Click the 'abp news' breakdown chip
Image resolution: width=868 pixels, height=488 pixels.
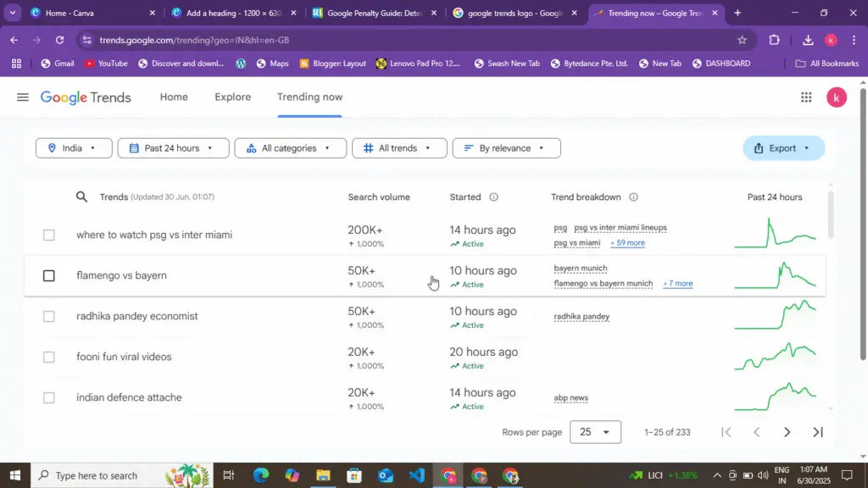pyautogui.click(x=570, y=398)
